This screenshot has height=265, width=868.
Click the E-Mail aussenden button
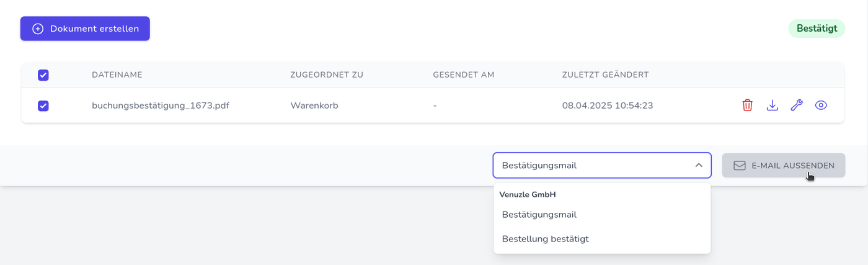coord(784,166)
